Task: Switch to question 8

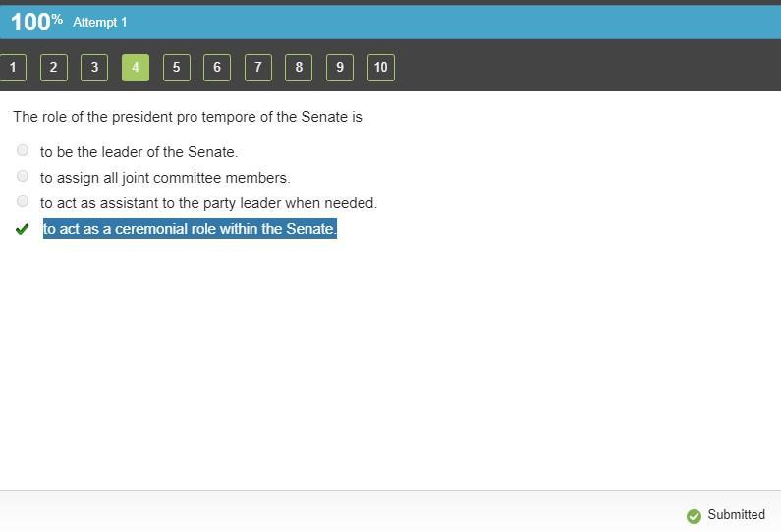Action: 299,67
